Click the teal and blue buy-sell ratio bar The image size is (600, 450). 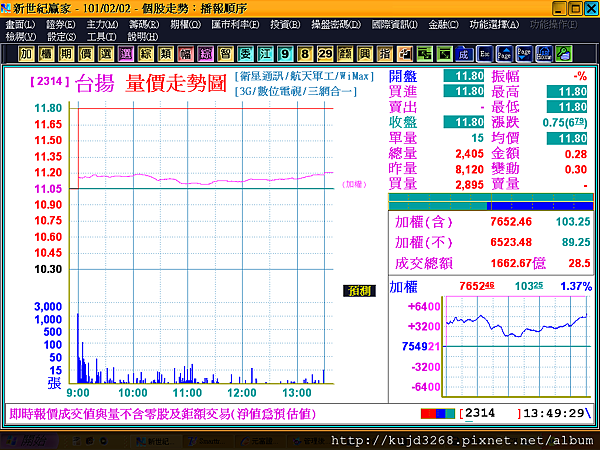tap(491, 202)
